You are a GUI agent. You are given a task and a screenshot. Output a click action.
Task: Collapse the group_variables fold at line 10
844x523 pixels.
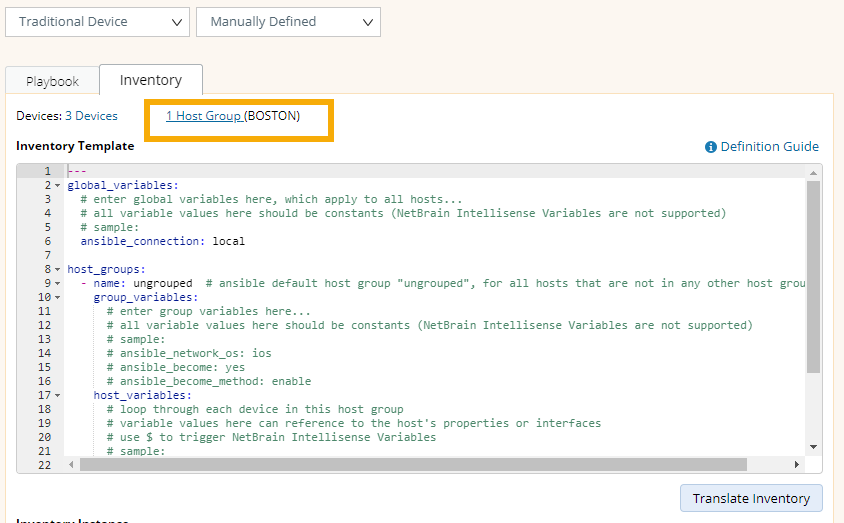pos(57,298)
